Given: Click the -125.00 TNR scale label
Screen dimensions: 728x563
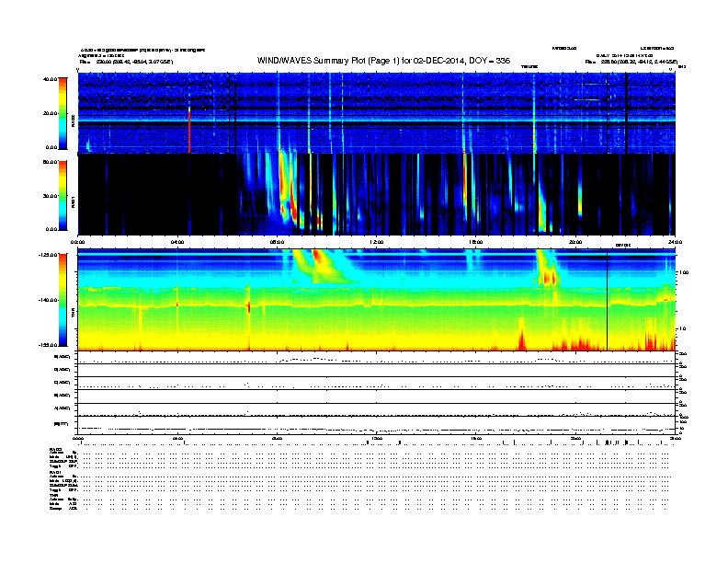Looking at the screenshot, I should [48, 255].
